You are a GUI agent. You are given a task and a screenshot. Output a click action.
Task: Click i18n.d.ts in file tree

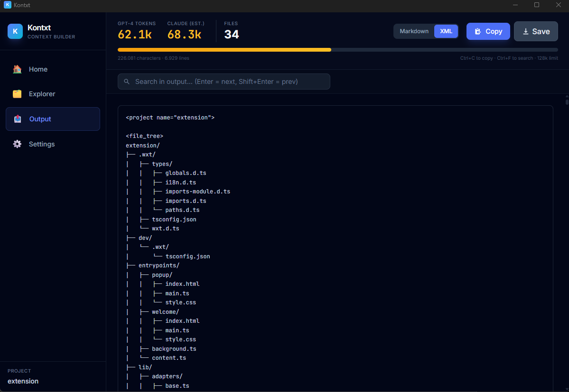[x=181, y=182]
